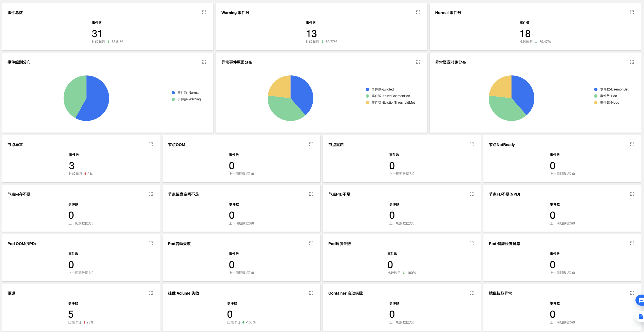Open fullscreen view for 节点重启 panel
This screenshot has height=332, width=644.
click(x=472, y=144)
